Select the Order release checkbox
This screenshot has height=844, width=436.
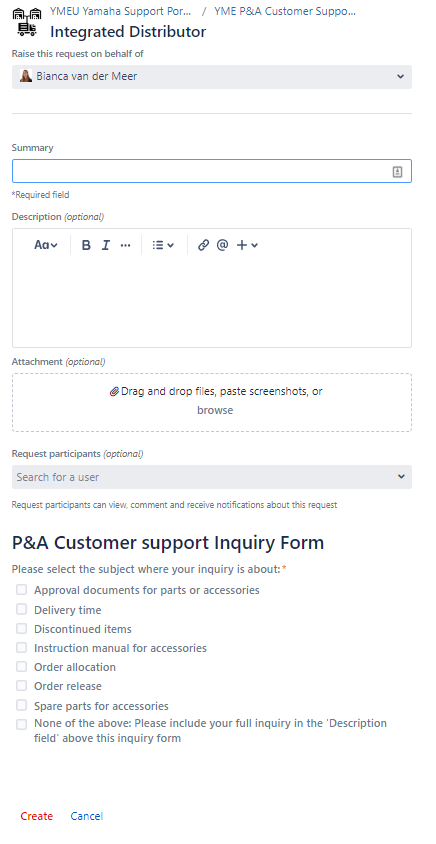(x=22, y=686)
